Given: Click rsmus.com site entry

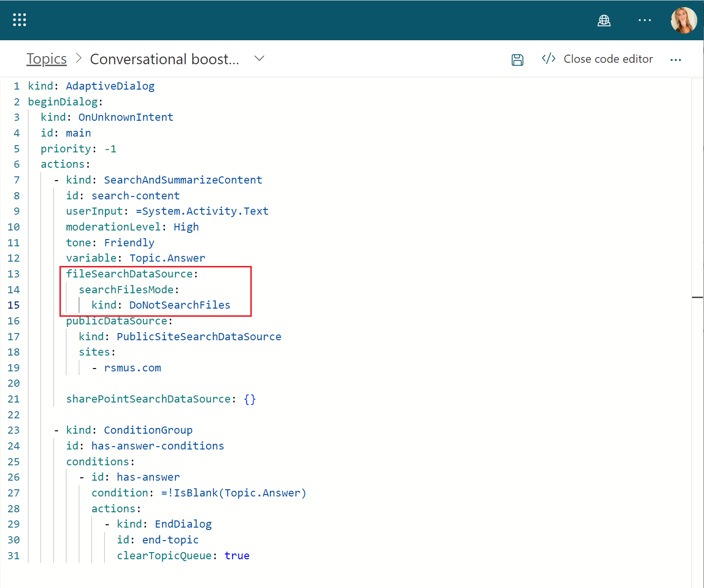Looking at the screenshot, I should pyautogui.click(x=133, y=368).
